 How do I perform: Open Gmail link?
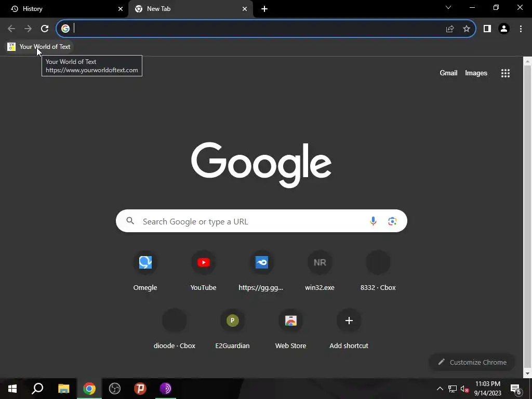click(448, 73)
